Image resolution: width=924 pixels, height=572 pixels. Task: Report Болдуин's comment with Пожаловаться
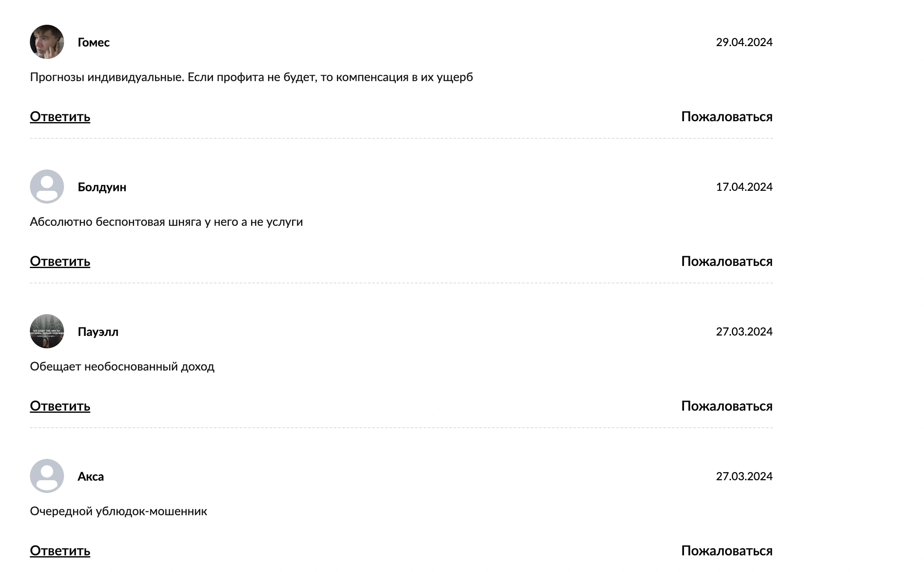[x=727, y=261]
